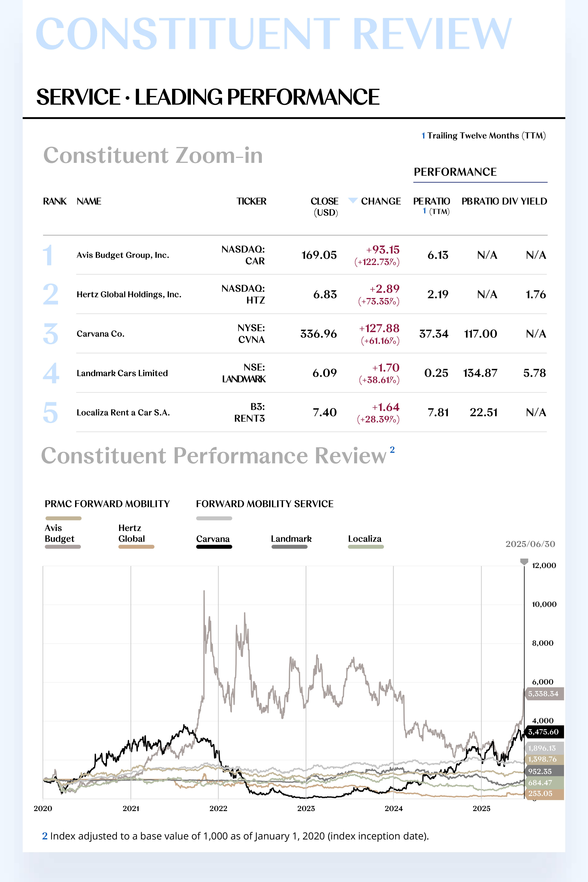
Task: Click the 5.78 dividend yield value
Action: click(535, 373)
